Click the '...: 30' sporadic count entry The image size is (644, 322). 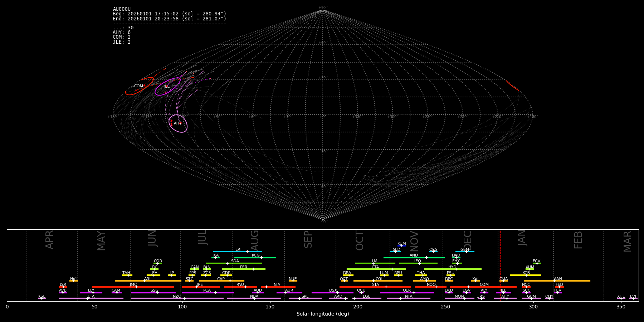click(x=123, y=28)
